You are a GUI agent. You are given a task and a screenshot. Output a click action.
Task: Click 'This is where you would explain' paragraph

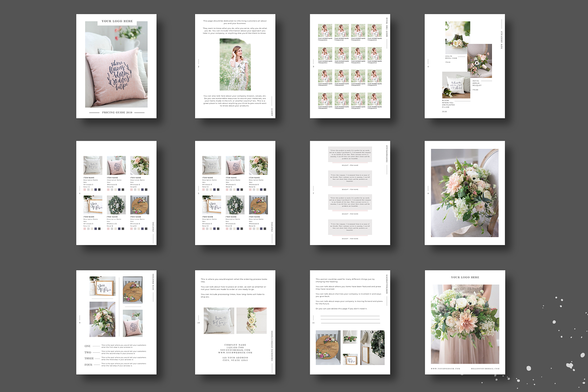(x=234, y=280)
